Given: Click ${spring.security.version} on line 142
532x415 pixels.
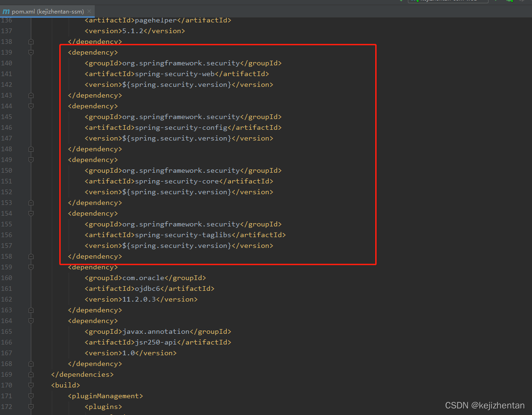Looking at the screenshot, I should click(x=177, y=84).
